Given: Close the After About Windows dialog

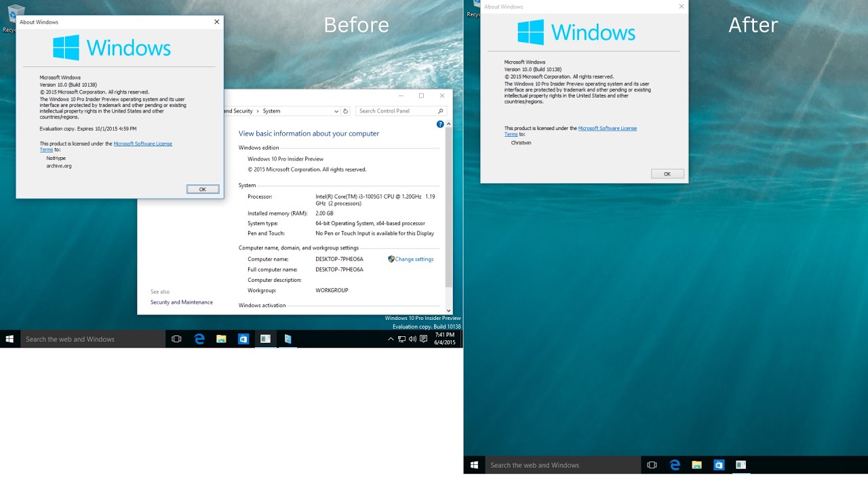Looking at the screenshot, I should tap(682, 6).
